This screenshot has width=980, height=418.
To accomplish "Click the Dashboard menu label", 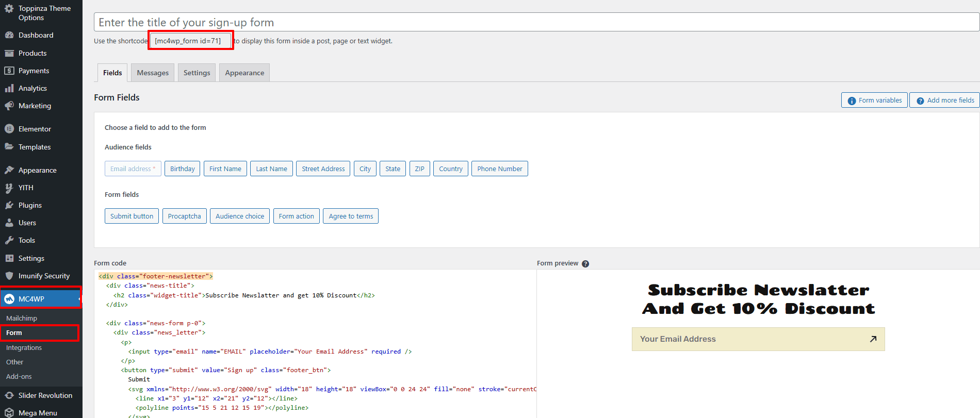I will (x=36, y=35).
